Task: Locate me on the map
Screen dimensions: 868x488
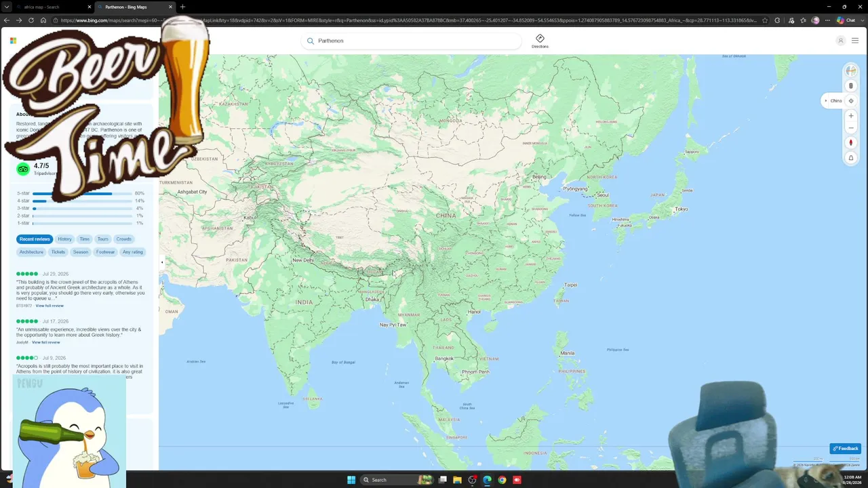Action: pyautogui.click(x=851, y=100)
